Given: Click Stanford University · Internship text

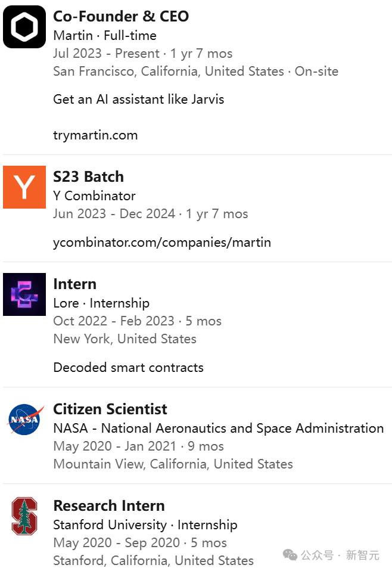Looking at the screenshot, I should (145, 525).
